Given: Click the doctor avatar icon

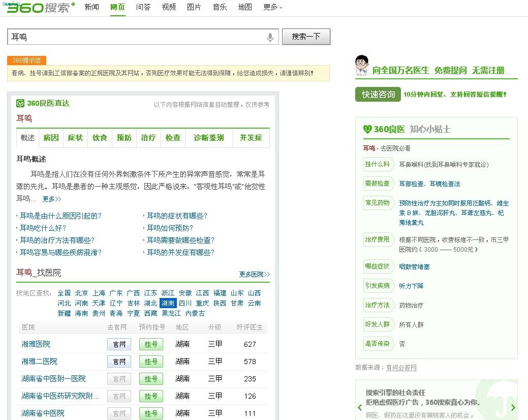Looking at the screenshot, I should [x=361, y=66].
